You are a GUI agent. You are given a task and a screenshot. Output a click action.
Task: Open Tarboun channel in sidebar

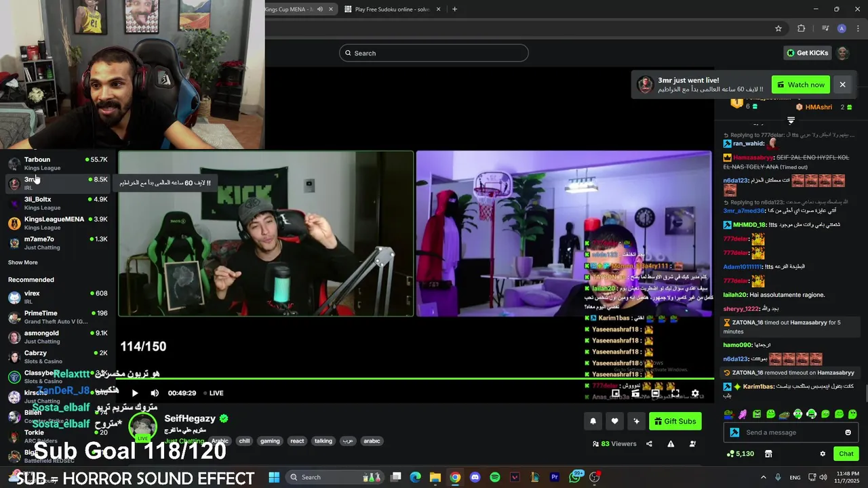click(x=58, y=163)
